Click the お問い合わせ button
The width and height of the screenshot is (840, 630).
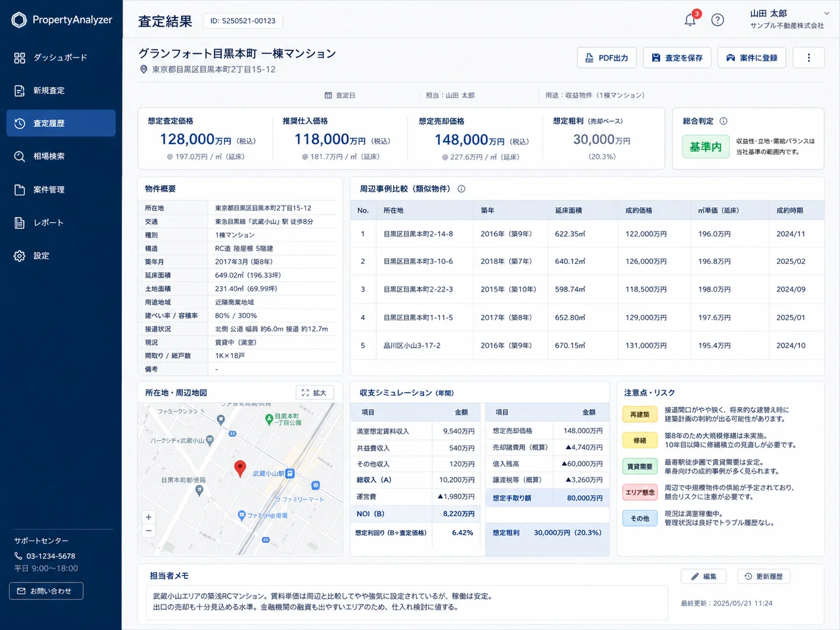pos(46,591)
